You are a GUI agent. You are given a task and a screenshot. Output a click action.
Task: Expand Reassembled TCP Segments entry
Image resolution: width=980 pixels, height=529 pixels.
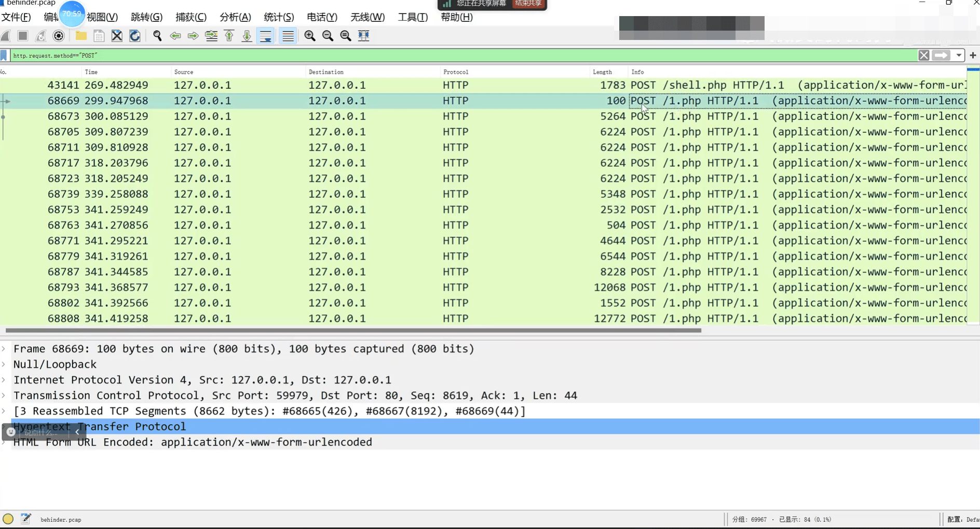tap(4, 411)
